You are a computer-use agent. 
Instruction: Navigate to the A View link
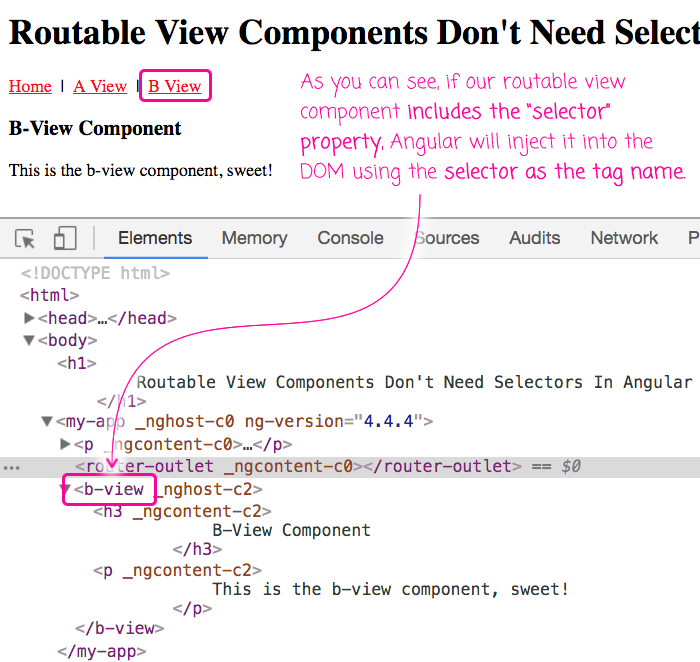click(100, 86)
